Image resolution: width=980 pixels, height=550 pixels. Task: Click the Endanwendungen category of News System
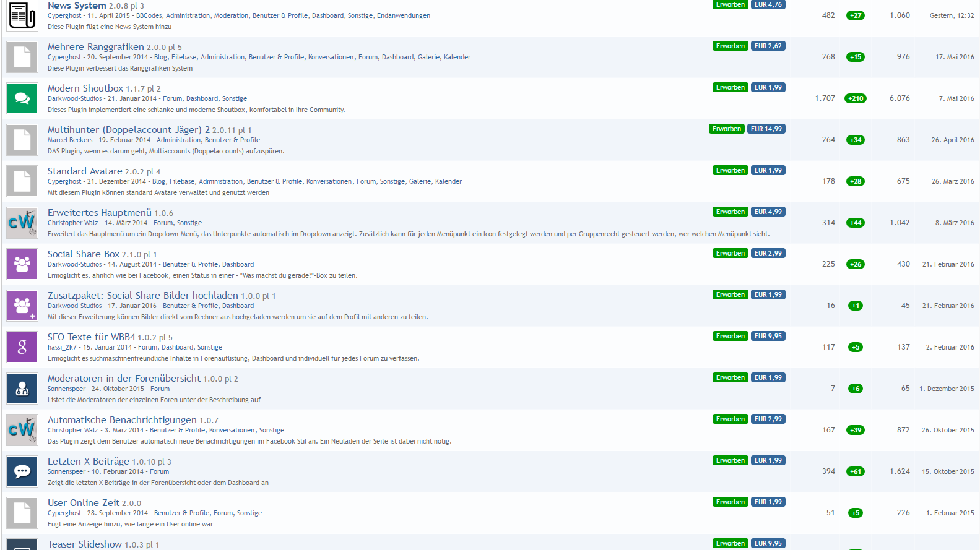point(403,16)
